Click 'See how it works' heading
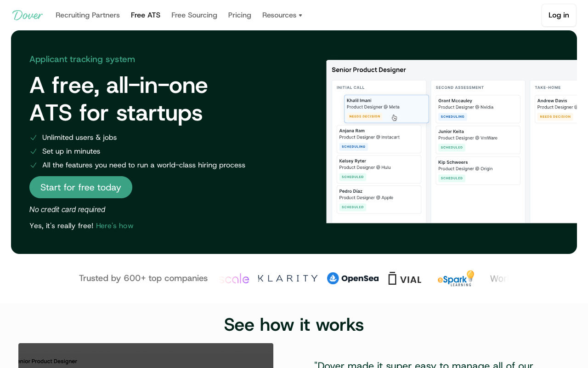The image size is (588, 368). click(x=294, y=325)
